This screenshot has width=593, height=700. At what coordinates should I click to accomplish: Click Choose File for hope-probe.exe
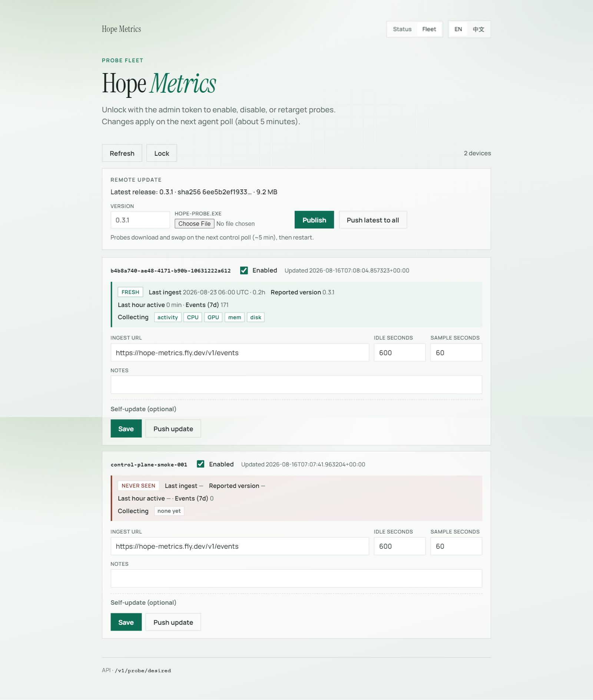tap(195, 224)
